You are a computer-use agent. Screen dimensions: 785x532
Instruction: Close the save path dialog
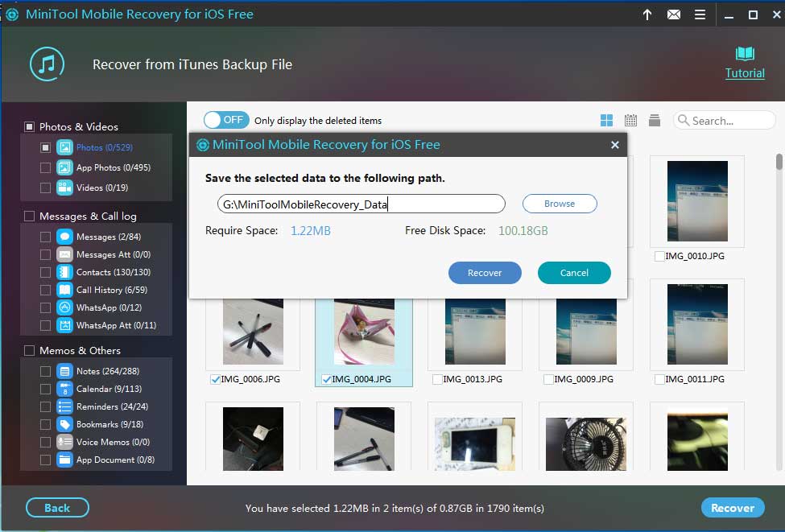click(x=615, y=145)
